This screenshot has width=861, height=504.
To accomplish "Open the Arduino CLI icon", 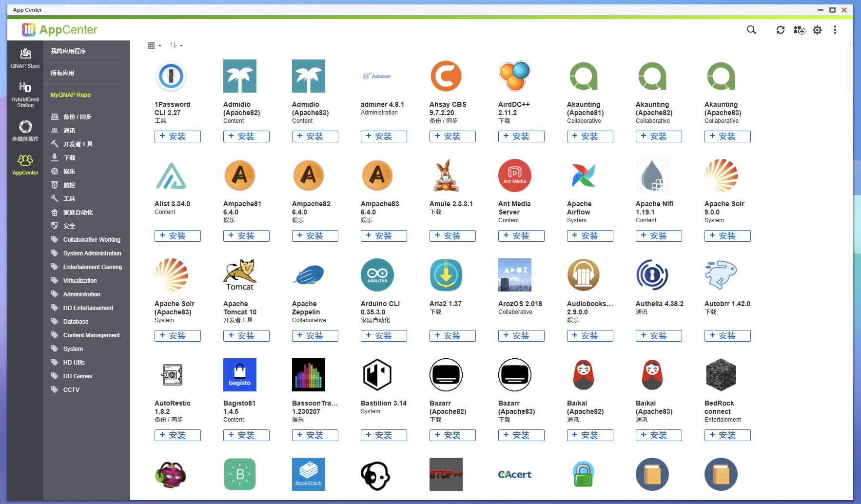I will click(x=377, y=275).
